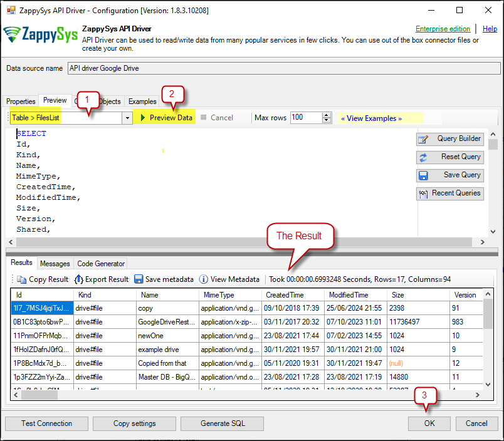Screen dimensions: 504x441
Task: Increase Max rows with up arrow
Action: click(327, 115)
